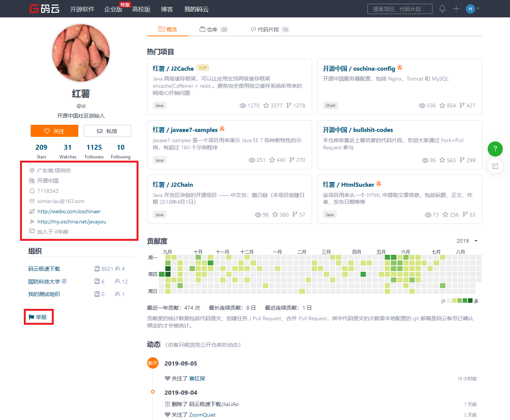510x420 pixels.
Task: Select the 概览 overview tab
Action: coord(168,29)
